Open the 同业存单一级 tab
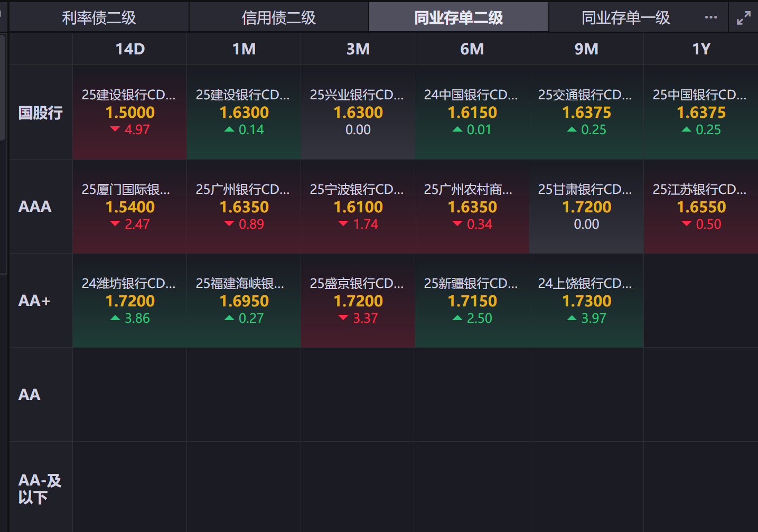 point(625,18)
